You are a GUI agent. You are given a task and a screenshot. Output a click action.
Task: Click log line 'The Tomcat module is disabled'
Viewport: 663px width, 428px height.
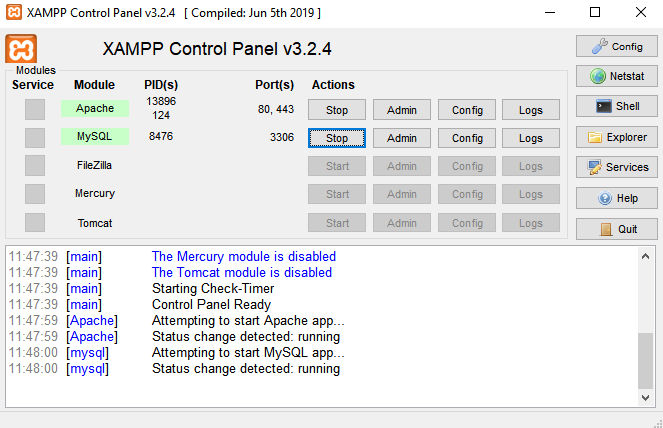point(241,272)
